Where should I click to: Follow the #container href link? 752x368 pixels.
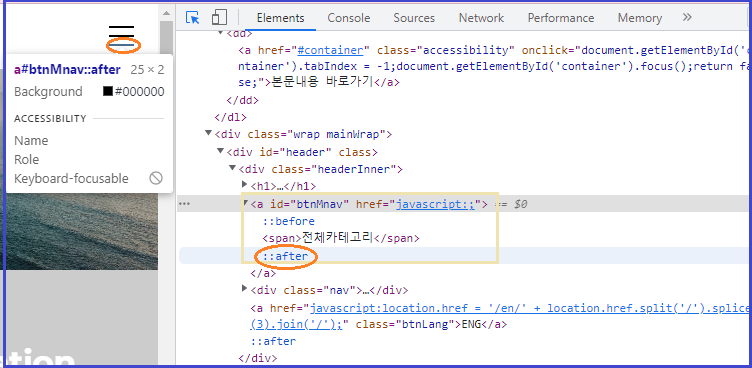pyautogui.click(x=330, y=50)
